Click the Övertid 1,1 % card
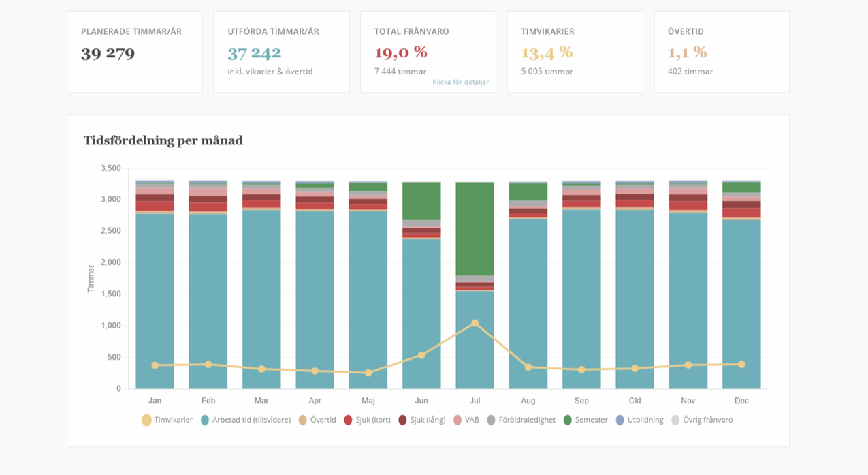868x475 pixels. [722, 52]
